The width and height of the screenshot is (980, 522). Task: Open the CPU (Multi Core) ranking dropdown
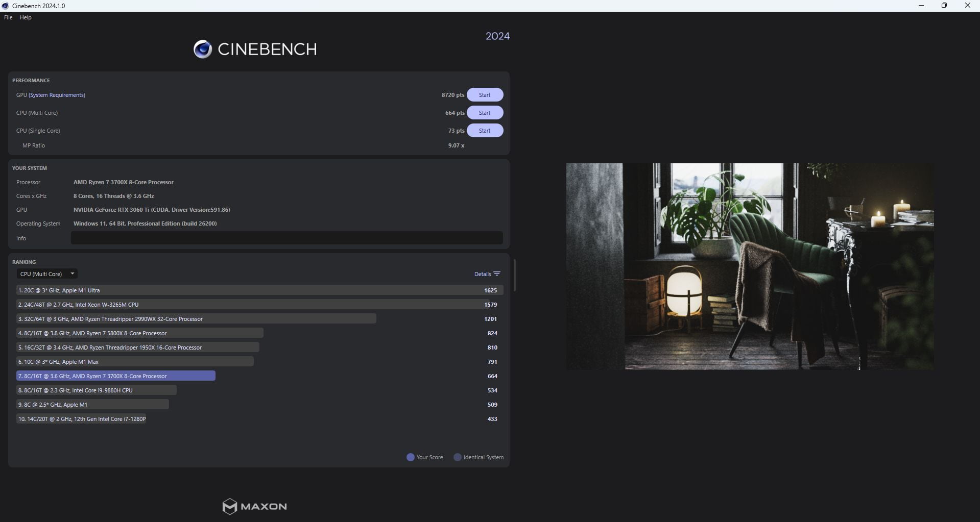coord(47,274)
